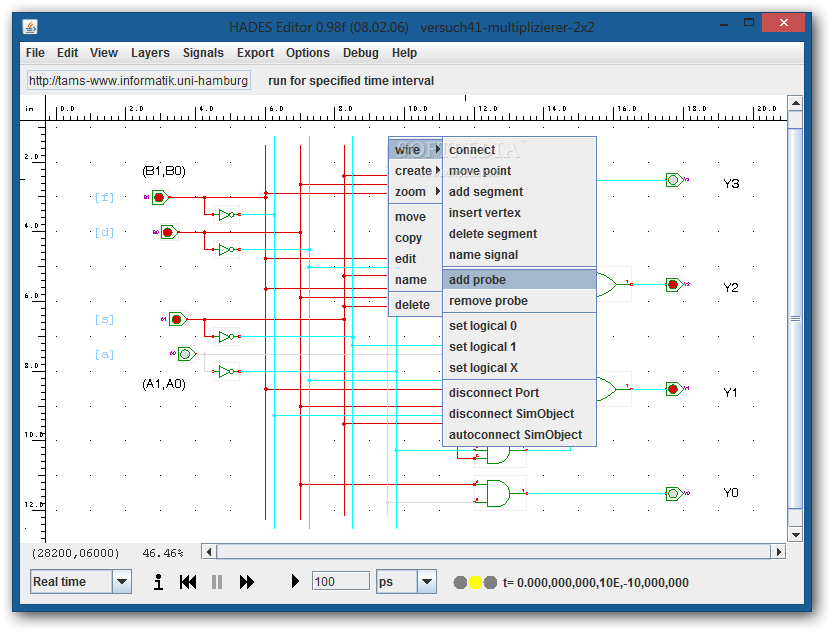832x632 pixels.
Task: Select the Y1 output pin
Action: click(674, 389)
